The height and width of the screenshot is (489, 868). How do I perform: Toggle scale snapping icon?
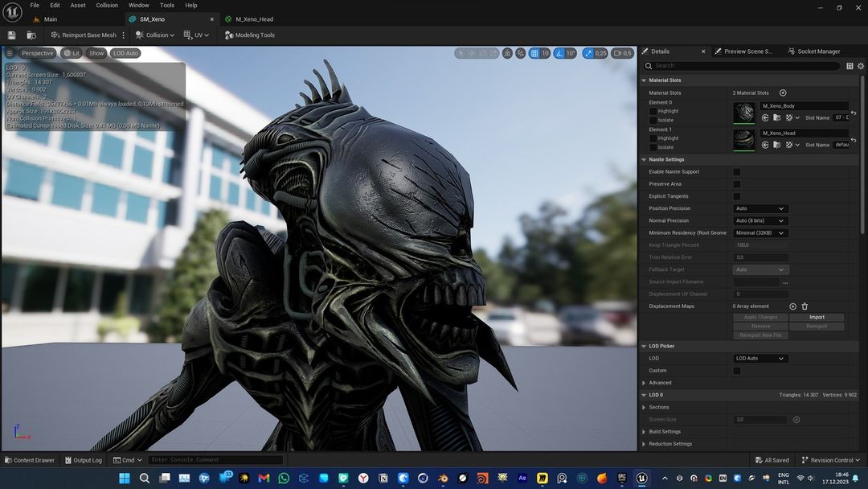point(588,53)
